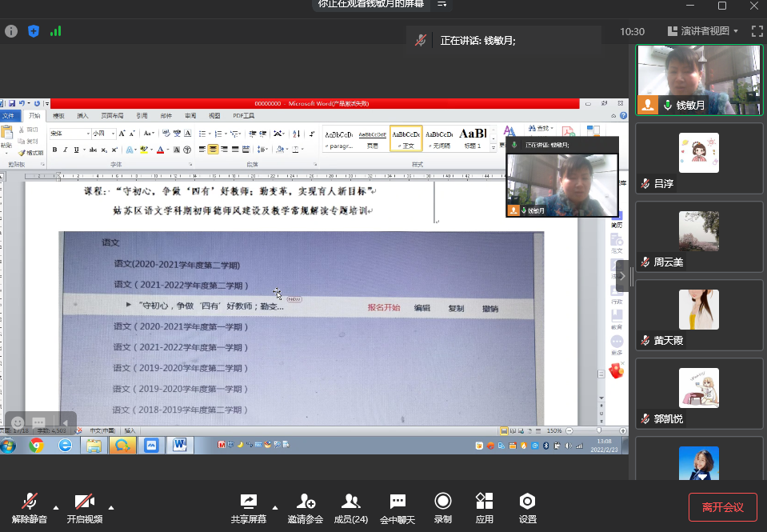Screen dimensions: 767x532
Task: Click Word 页面布局 ribbon tab
Action: (x=112, y=116)
